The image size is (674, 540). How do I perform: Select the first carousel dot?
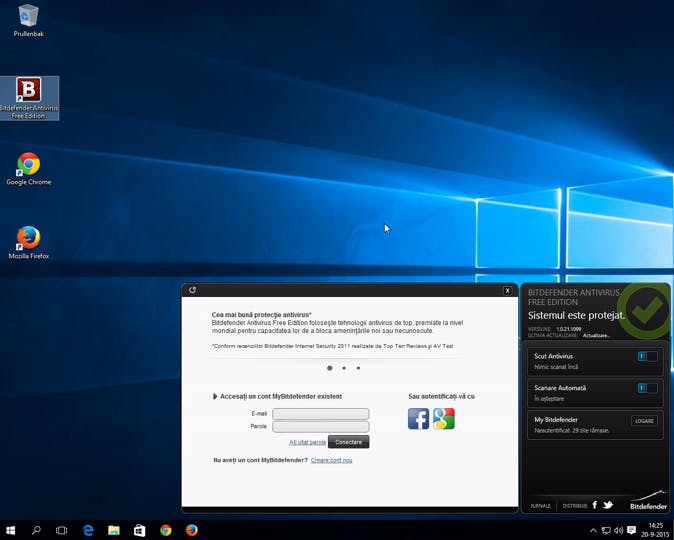pos(330,368)
